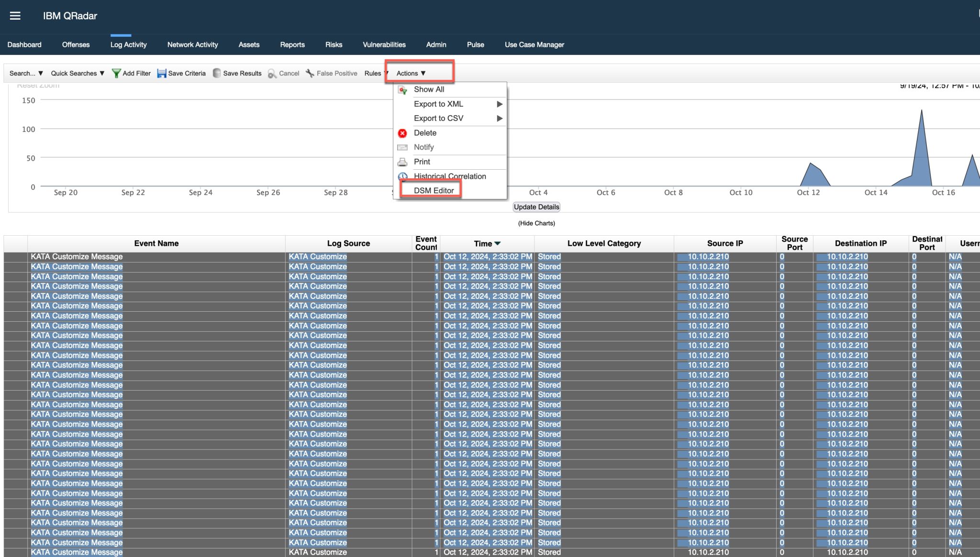Select the Add Filter funnel icon
Image resolution: width=980 pixels, height=557 pixels.
116,73
